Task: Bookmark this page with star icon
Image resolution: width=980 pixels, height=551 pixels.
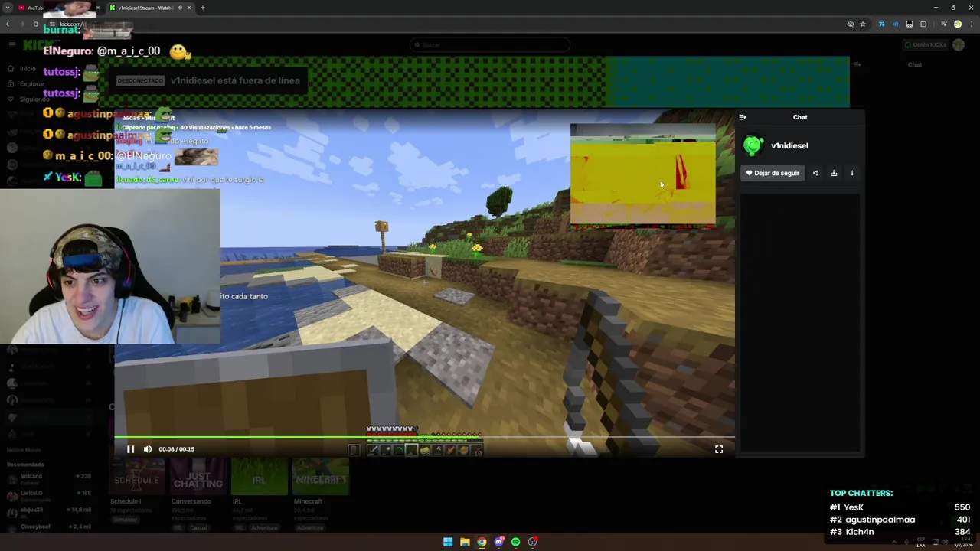Action: [x=863, y=24]
